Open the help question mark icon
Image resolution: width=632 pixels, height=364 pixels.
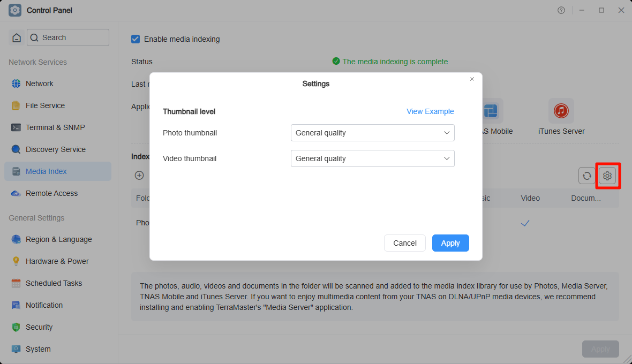point(561,10)
